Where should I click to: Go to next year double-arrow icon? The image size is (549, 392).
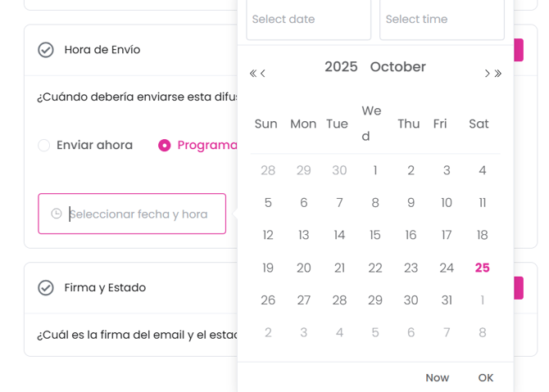497,74
